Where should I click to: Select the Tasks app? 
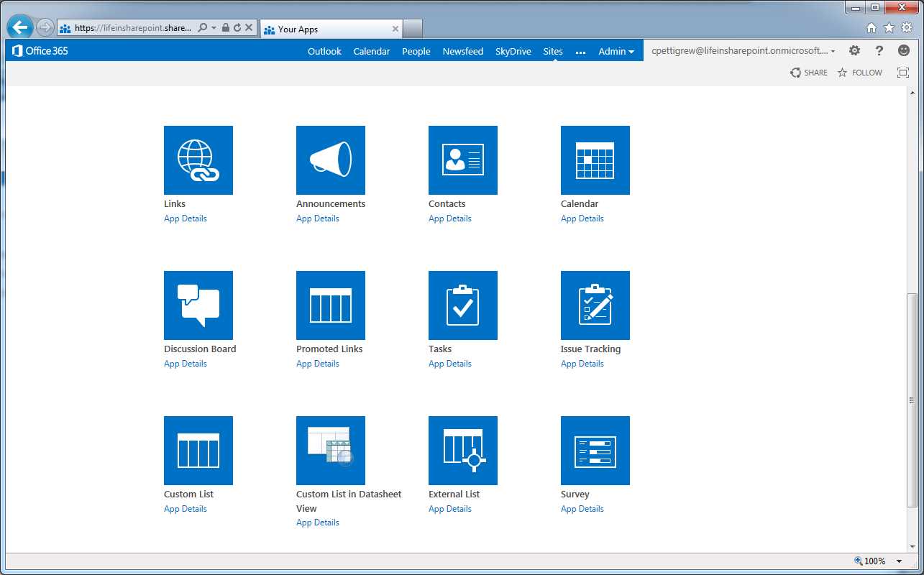pos(462,305)
